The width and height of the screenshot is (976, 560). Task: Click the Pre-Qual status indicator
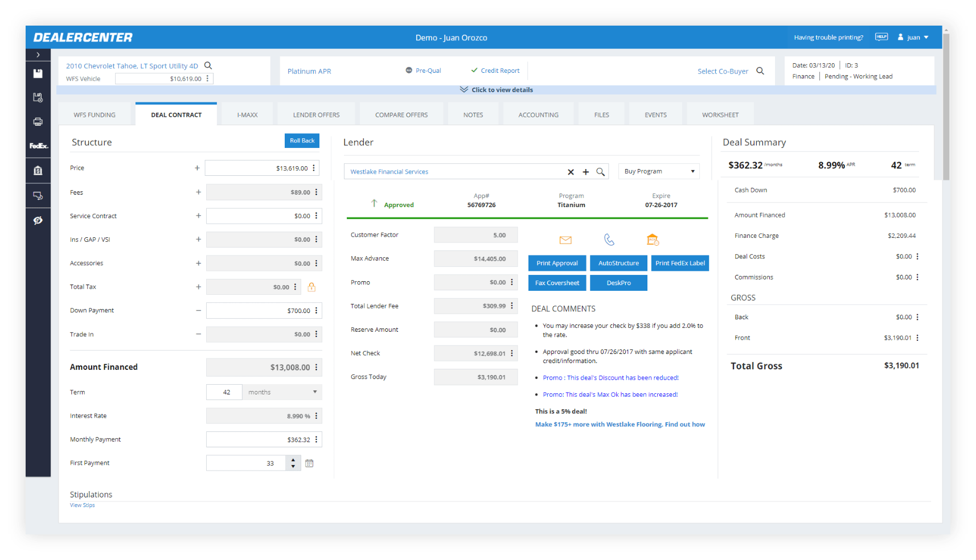pyautogui.click(x=423, y=71)
